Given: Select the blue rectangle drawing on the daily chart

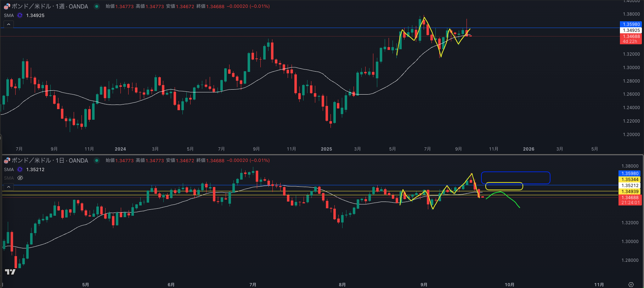Looking at the screenshot, I should [x=515, y=173].
